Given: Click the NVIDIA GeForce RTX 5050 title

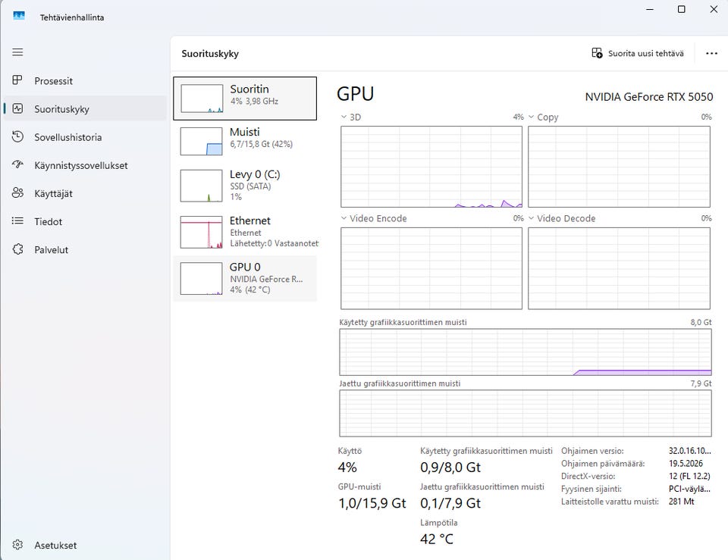Looking at the screenshot, I should 648,96.
